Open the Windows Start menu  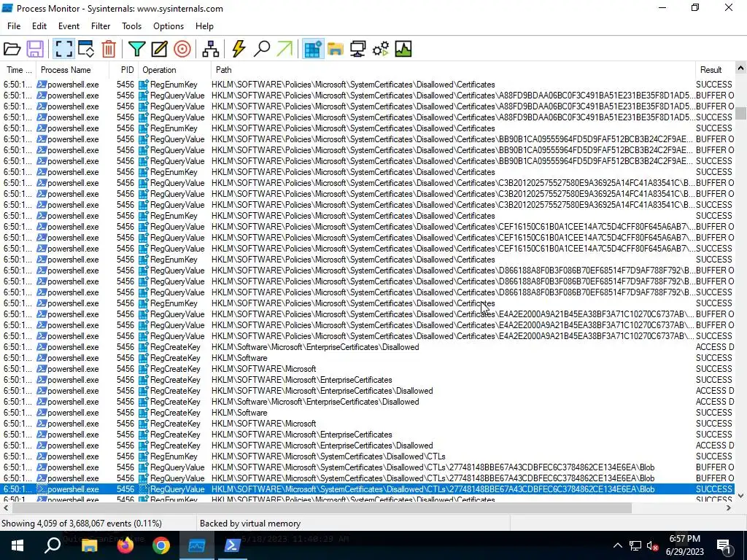click(18, 545)
